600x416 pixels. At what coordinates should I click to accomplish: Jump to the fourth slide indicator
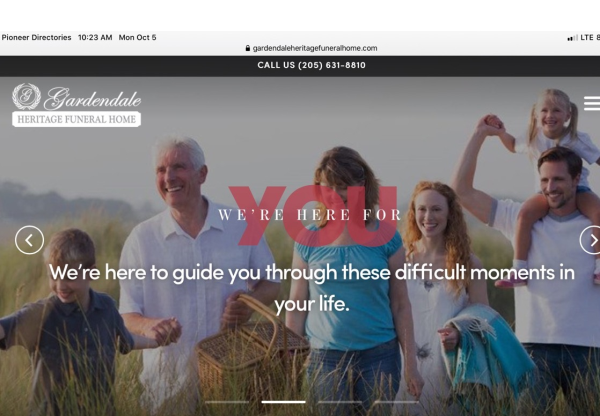(396, 402)
